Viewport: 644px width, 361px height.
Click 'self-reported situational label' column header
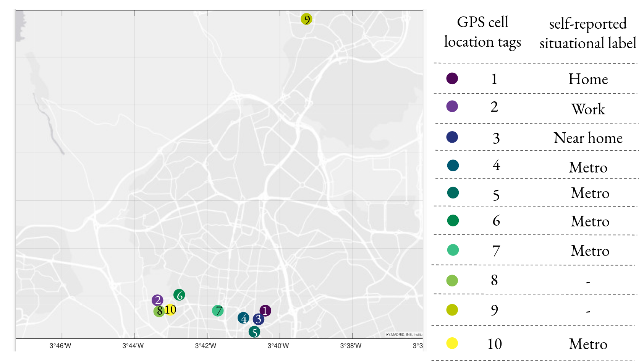pyautogui.click(x=588, y=33)
